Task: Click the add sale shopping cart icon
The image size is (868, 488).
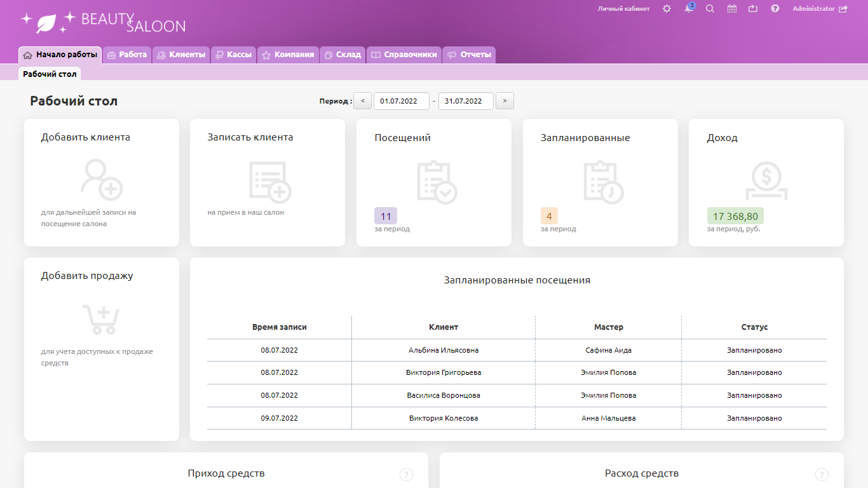Action: (x=101, y=319)
